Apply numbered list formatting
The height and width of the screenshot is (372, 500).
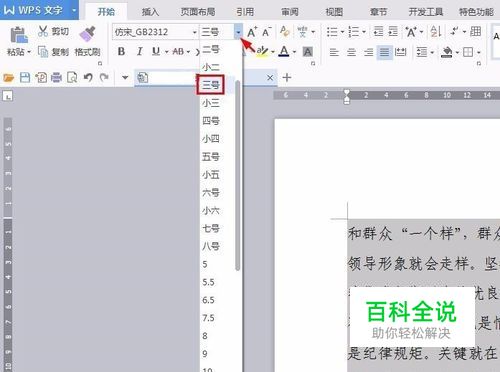click(353, 32)
